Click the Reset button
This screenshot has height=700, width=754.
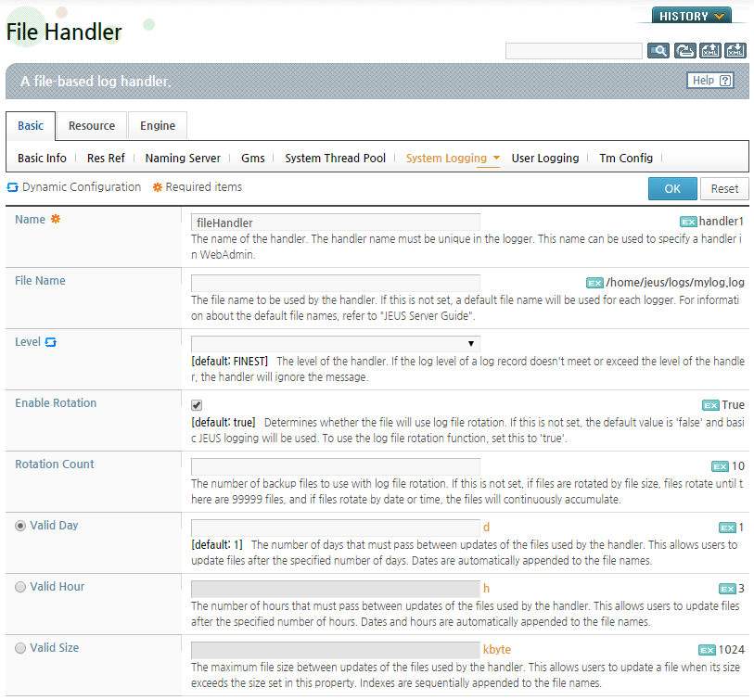coord(724,188)
